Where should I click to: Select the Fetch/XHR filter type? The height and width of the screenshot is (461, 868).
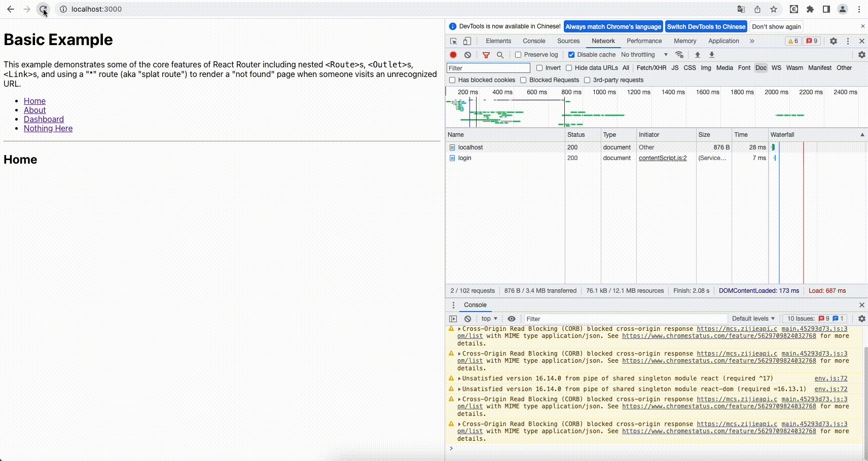point(651,68)
